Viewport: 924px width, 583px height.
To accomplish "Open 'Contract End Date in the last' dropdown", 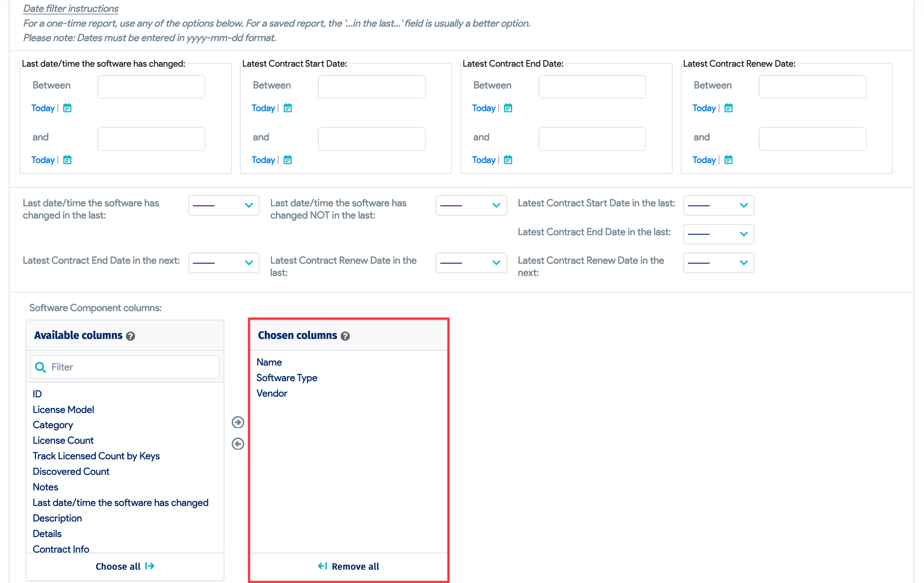I will (x=718, y=234).
